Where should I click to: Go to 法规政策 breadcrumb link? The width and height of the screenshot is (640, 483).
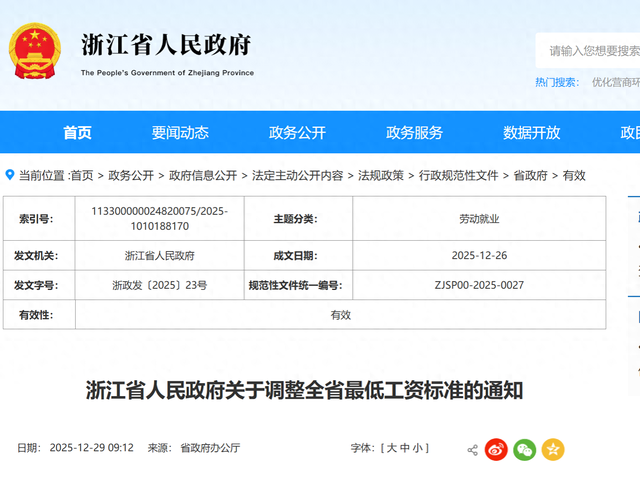381,176
